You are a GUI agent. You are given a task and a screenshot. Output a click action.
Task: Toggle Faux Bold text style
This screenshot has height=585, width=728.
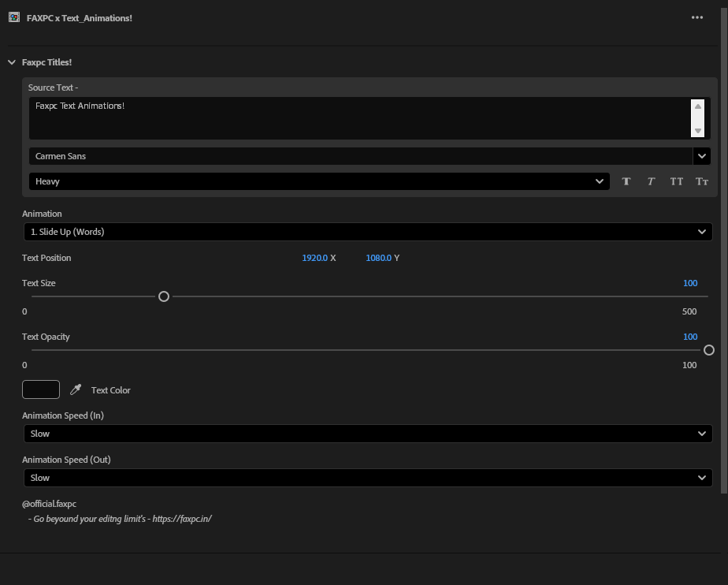626,181
